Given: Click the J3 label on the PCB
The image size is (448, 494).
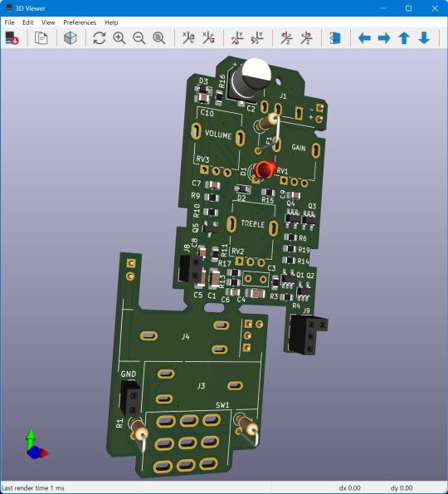Looking at the screenshot, I should pyautogui.click(x=201, y=385).
